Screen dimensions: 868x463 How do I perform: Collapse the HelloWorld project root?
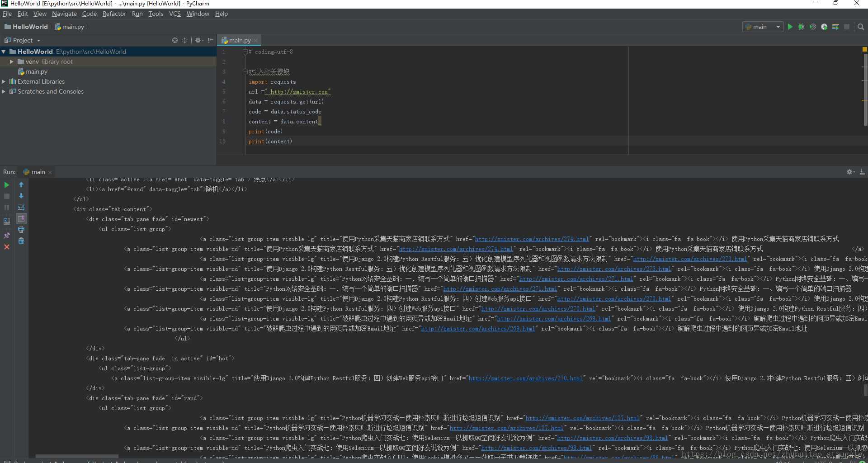tap(4, 52)
